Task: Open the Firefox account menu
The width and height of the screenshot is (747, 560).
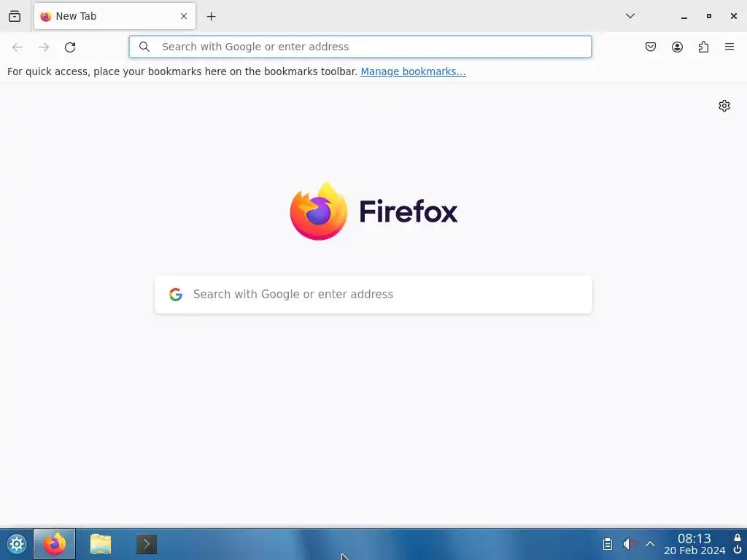Action: point(677,47)
